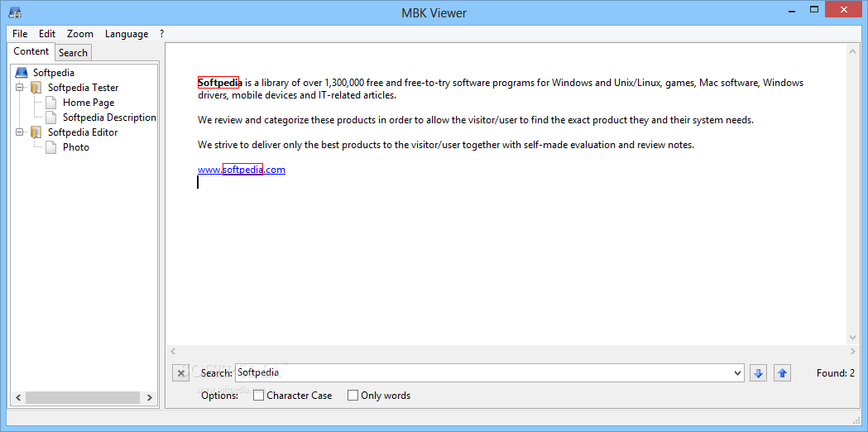Select Softpedia root tree item
This screenshot has height=432, width=868.
tap(54, 73)
